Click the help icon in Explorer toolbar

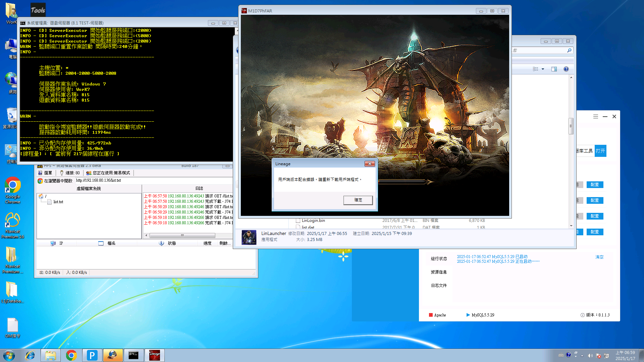[x=566, y=69]
